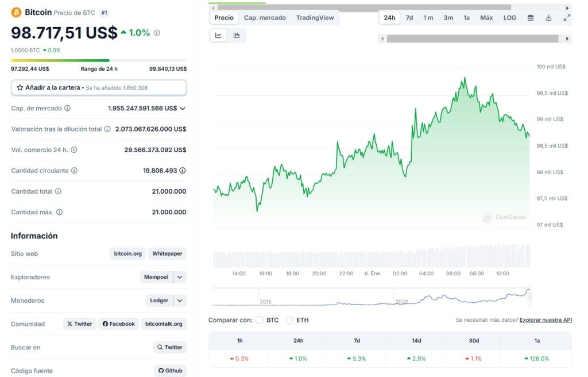Image resolution: width=588 pixels, height=377 pixels.
Task: Open Mempool explorer
Action: click(156, 277)
